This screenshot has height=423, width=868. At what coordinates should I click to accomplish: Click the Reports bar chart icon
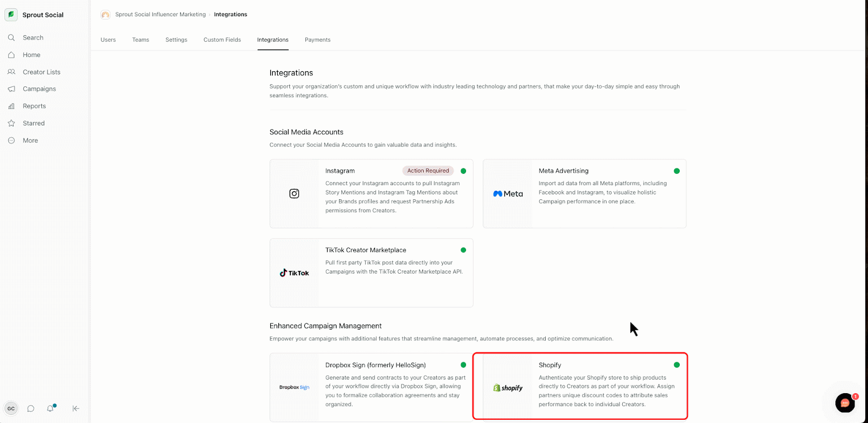pyautogui.click(x=11, y=106)
